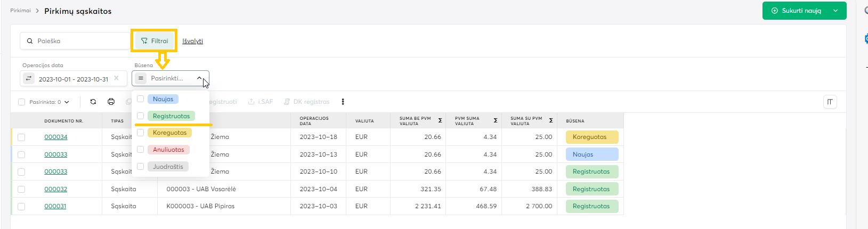Click the equals operator icon in Būsena
Viewport: 868px width, 229px height.
pos(141,78)
